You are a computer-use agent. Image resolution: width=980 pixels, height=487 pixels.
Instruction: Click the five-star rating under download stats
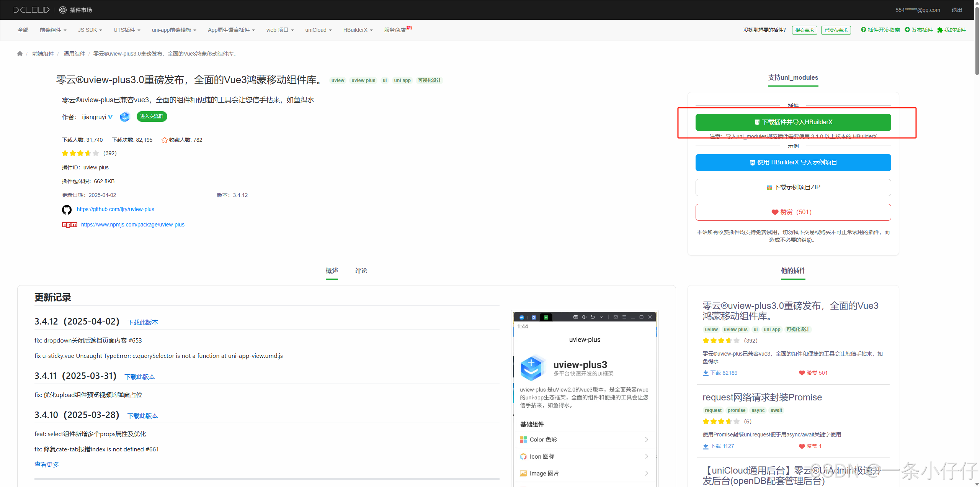pos(80,153)
